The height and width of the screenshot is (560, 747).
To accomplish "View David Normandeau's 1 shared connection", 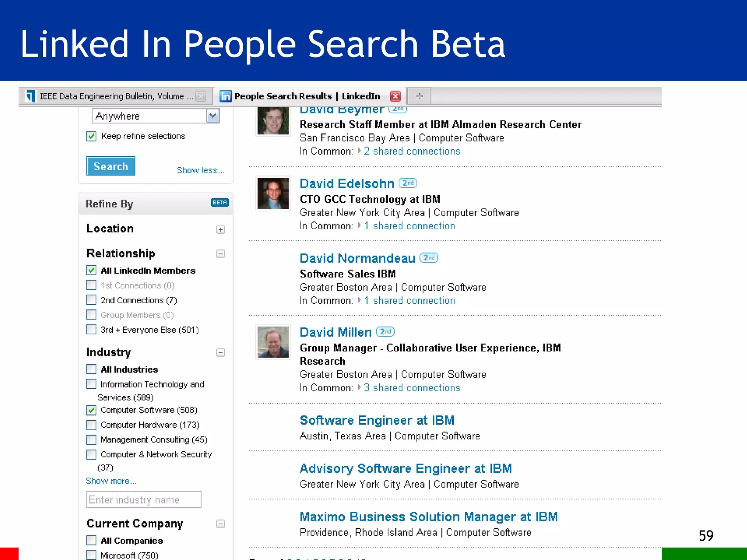I will (410, 300).
